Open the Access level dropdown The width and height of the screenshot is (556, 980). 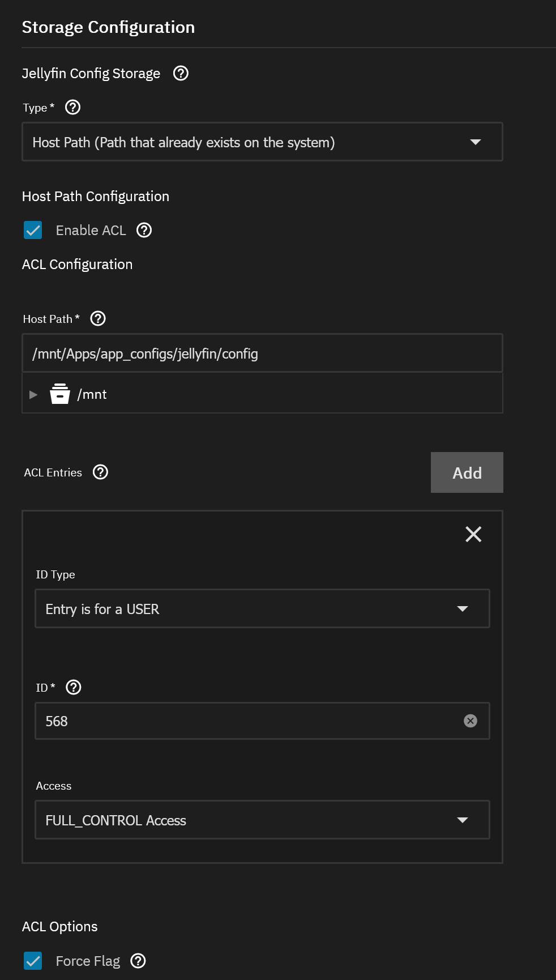point(262,820)
